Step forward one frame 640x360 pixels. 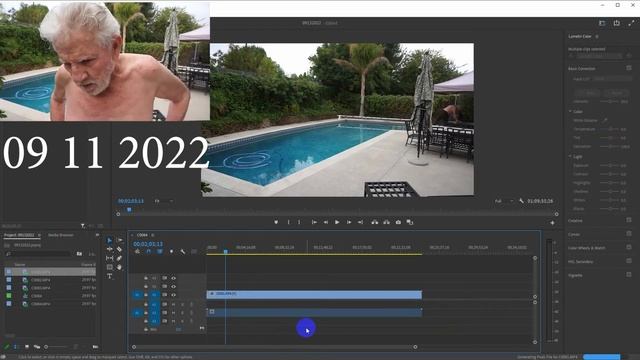[349, 222]
